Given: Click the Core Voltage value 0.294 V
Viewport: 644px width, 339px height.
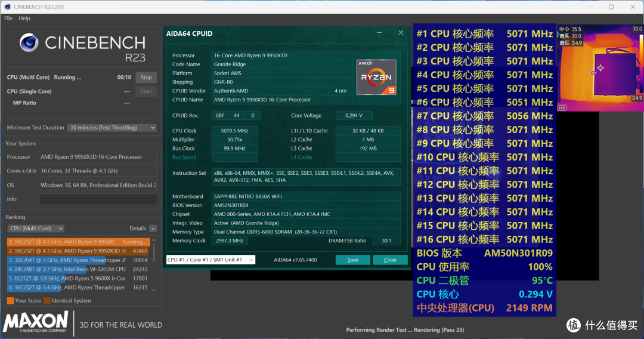Looking at the screenshot, I should pos(354,115).
